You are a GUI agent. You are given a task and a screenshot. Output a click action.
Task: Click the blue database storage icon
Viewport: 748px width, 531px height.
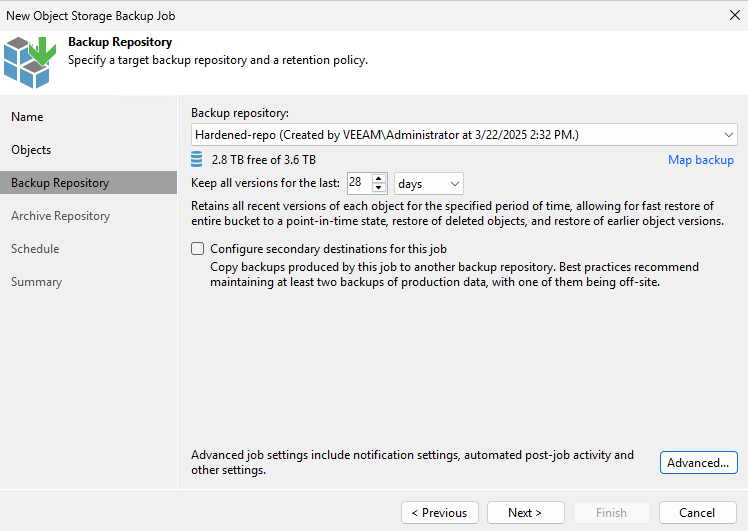[197, 159]
